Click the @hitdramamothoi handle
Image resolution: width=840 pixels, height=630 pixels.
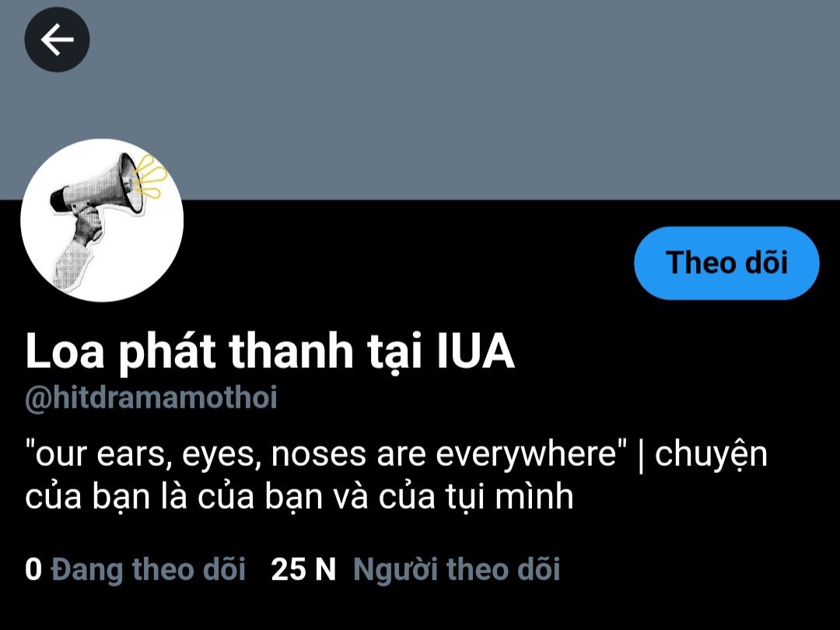click(151, 398)
